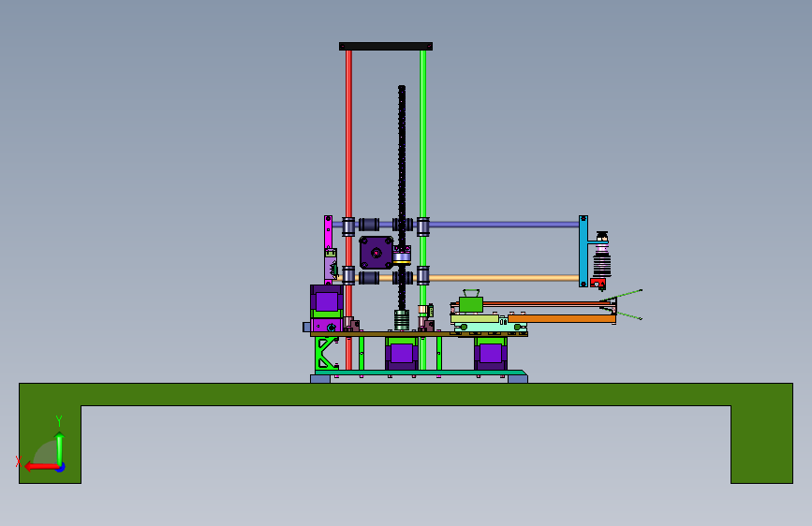The height and width of the screenshot is (526, 812).
Task: Click the "X" axis label
Action: tap(19, 461)
